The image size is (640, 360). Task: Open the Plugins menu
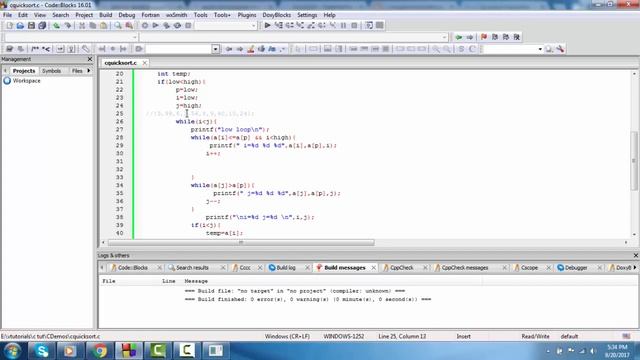pos(247,15)
